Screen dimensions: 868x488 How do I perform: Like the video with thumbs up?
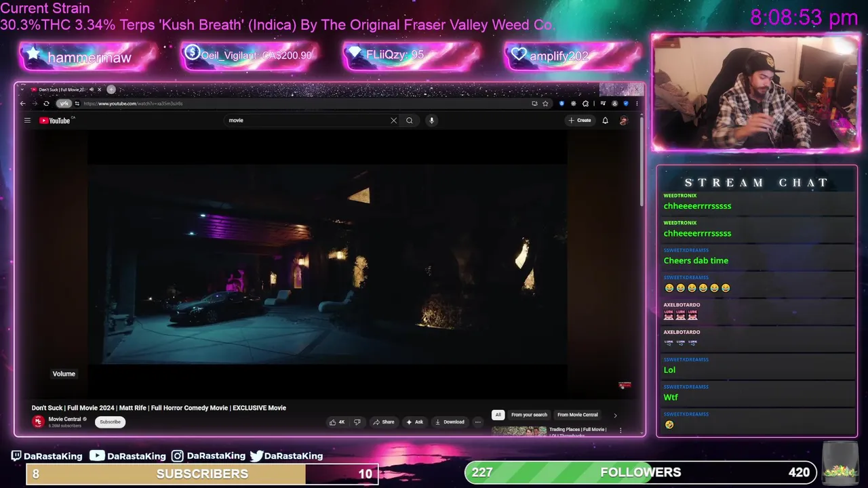(337, 422)
